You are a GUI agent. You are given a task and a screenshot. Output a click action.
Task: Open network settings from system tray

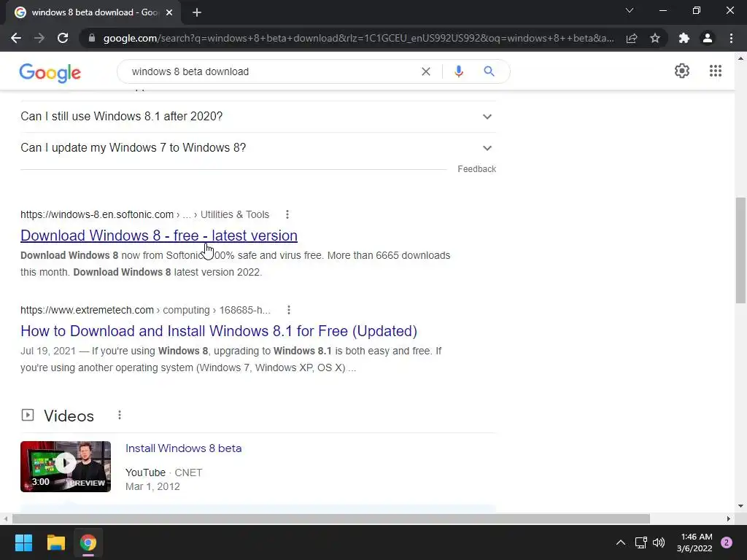pyautogui.click(x=640, y=542)
